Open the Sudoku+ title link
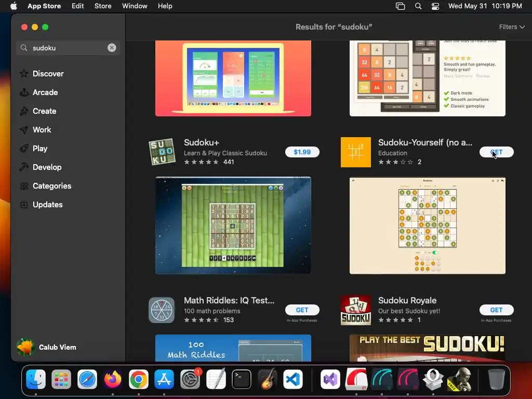Image resolution: width=532 pixels, height=399 pixels. click(x=202, y=142)
